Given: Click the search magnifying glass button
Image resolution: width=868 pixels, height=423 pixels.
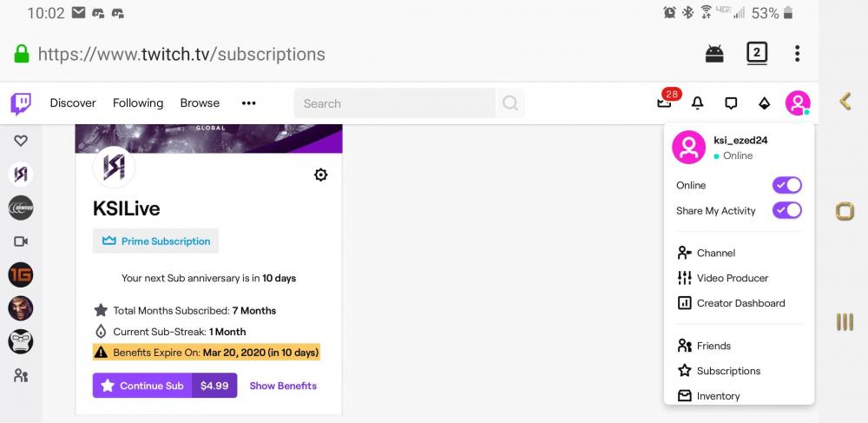Looking at the screenshot, I should coord(510,103).
